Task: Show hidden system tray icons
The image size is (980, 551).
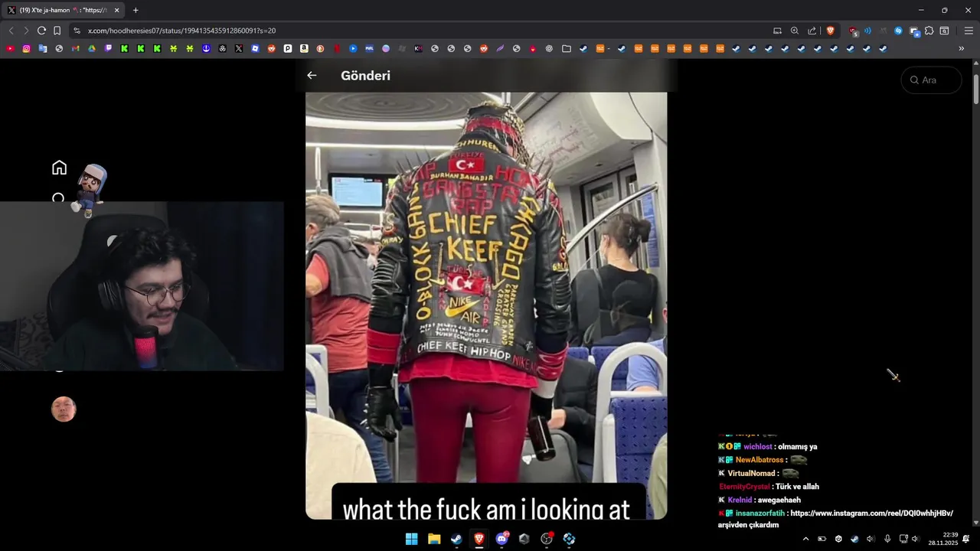Action: [x=805, y=539]
